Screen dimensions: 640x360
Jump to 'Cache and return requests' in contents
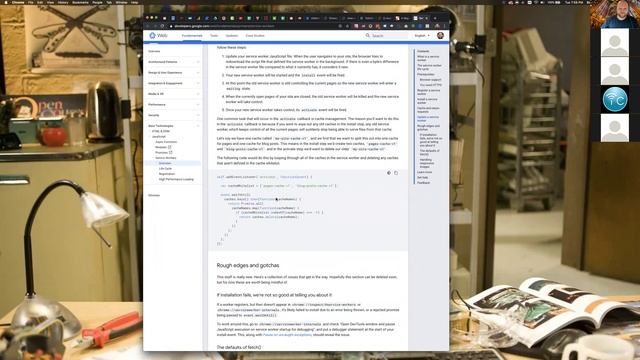coord(428,110)
